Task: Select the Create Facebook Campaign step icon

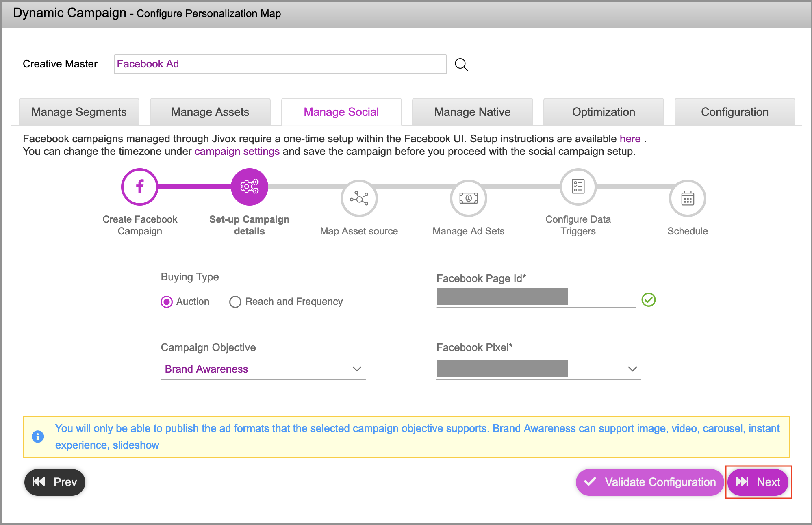Action: tap(140, 187)
